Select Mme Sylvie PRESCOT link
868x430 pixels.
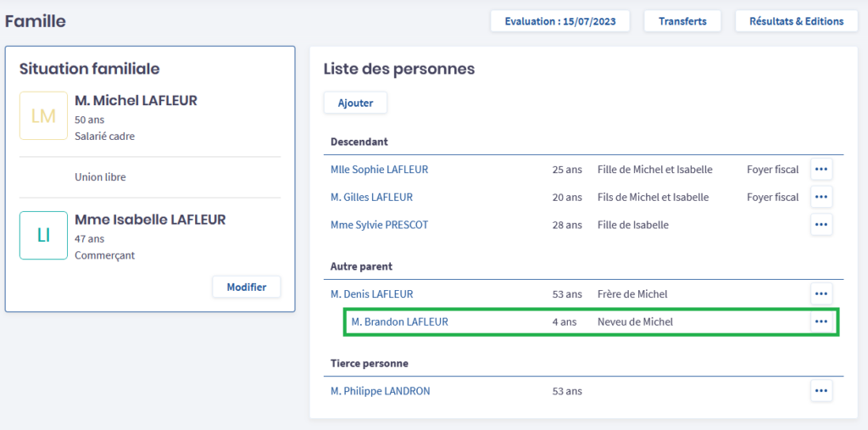click(379, 225)
